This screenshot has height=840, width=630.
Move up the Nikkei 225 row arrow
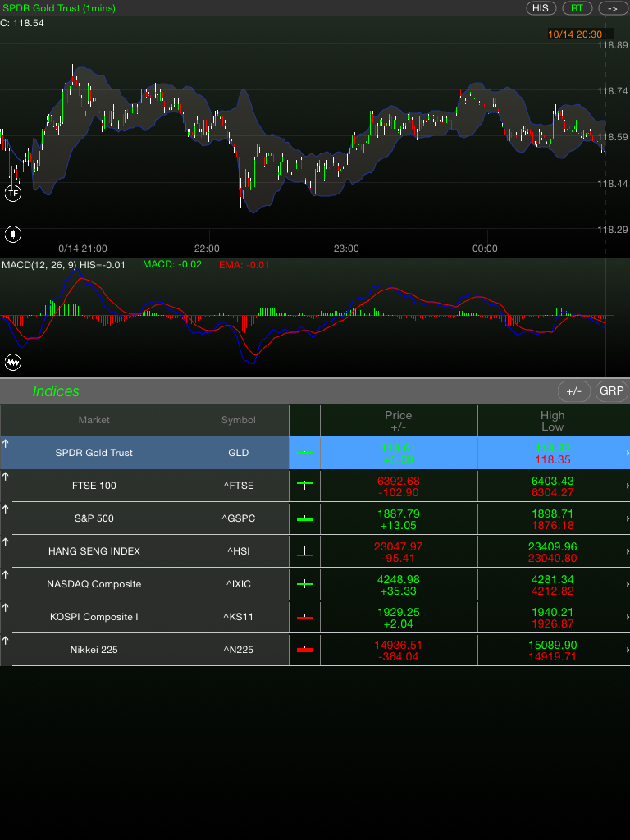[6, 640]
